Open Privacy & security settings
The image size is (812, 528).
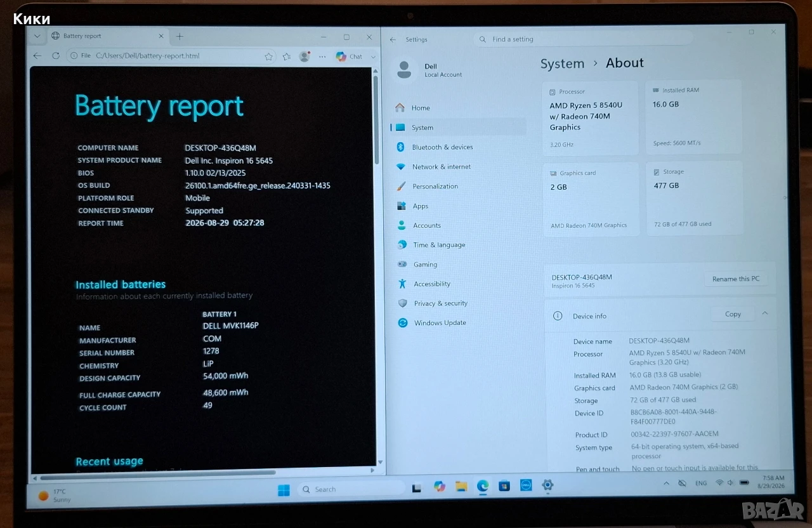click(458, 303)
